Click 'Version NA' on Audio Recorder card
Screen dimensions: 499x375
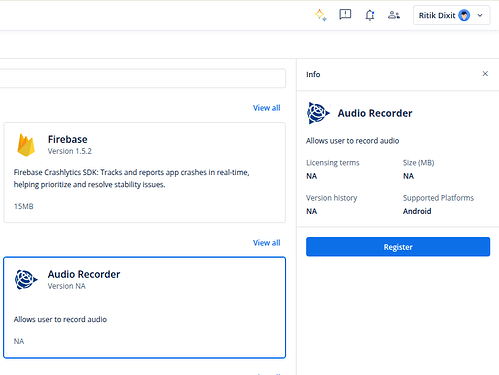66,286
